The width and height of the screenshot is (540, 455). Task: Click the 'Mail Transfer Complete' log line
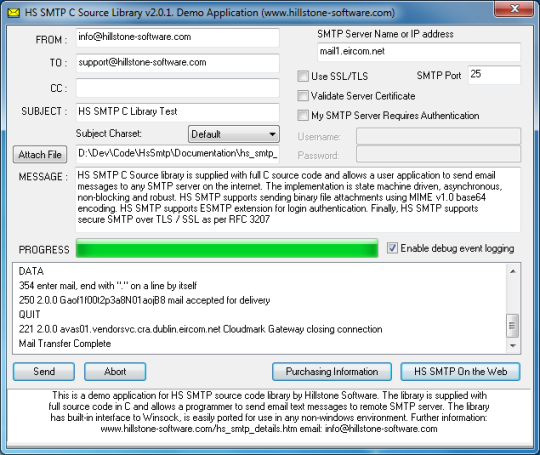pos(65,343)
